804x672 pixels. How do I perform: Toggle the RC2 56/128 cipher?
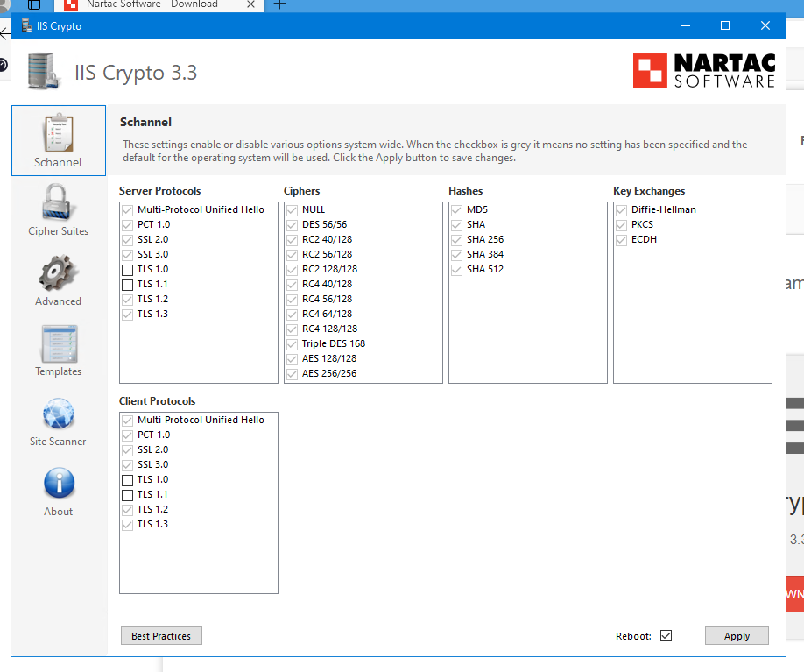(x=293, y=255)
